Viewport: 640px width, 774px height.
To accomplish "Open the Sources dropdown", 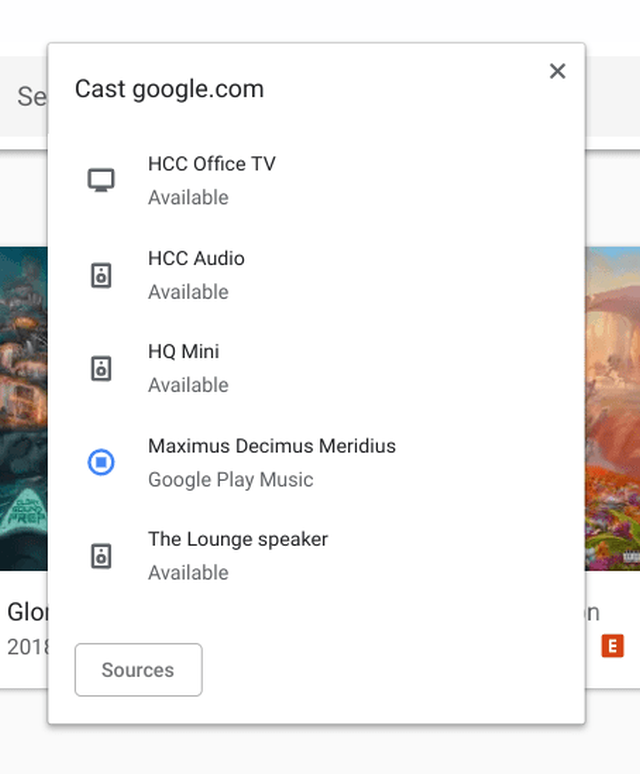I will [138, 670].
